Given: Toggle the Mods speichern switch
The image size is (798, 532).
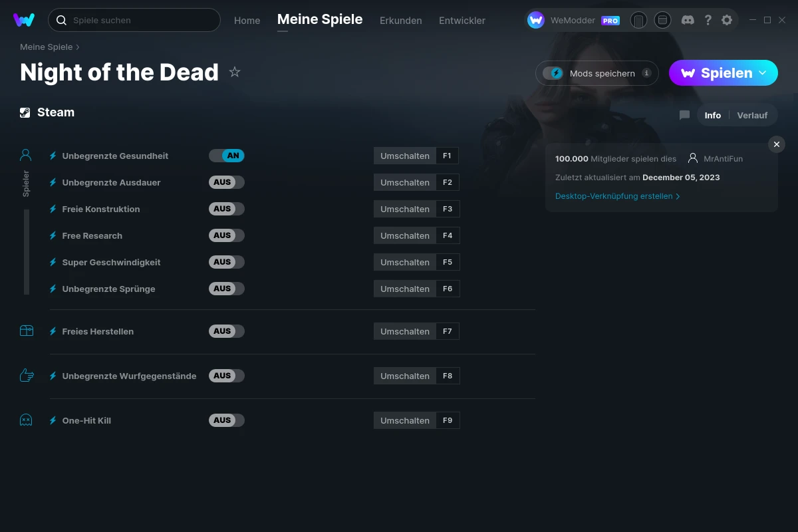Looking at the screenshot, I should pyautogui.click(x=553, y=73).
